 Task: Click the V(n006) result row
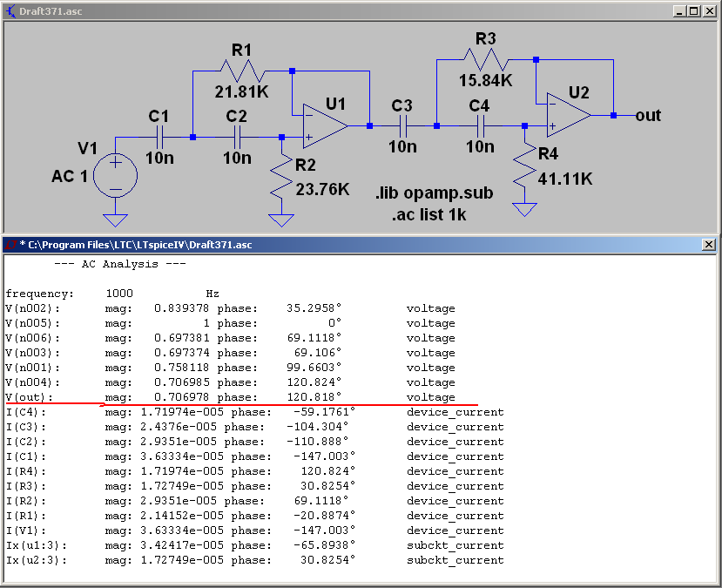[x=230, y=337]
